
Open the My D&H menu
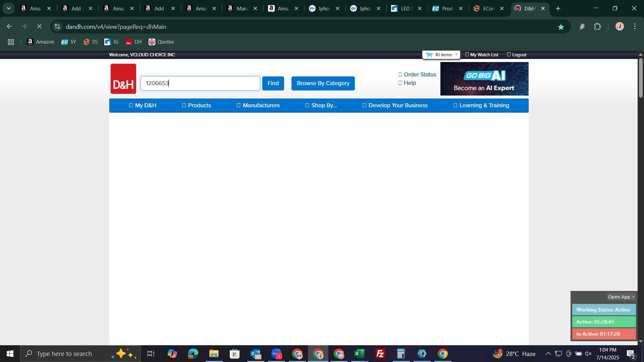143,106
